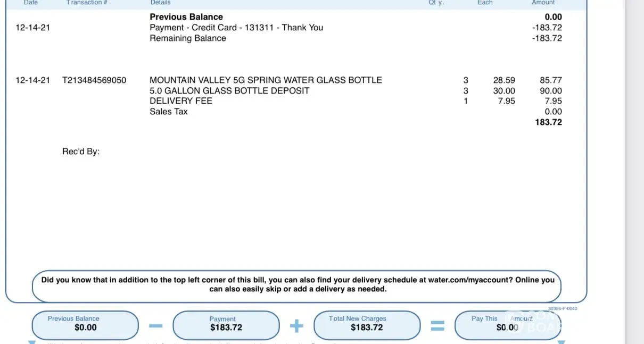Screen dimensions: 644x344
Task: Select the Mountain Valley 5G Spring Water line
Action: (x=266, y=80)
